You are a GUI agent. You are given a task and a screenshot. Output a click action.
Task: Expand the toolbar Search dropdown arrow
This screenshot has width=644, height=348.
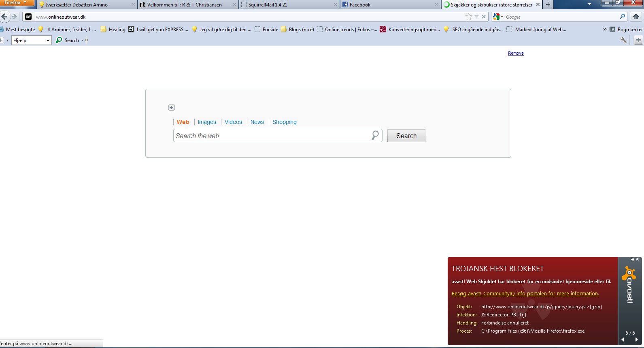coord(82,41)
